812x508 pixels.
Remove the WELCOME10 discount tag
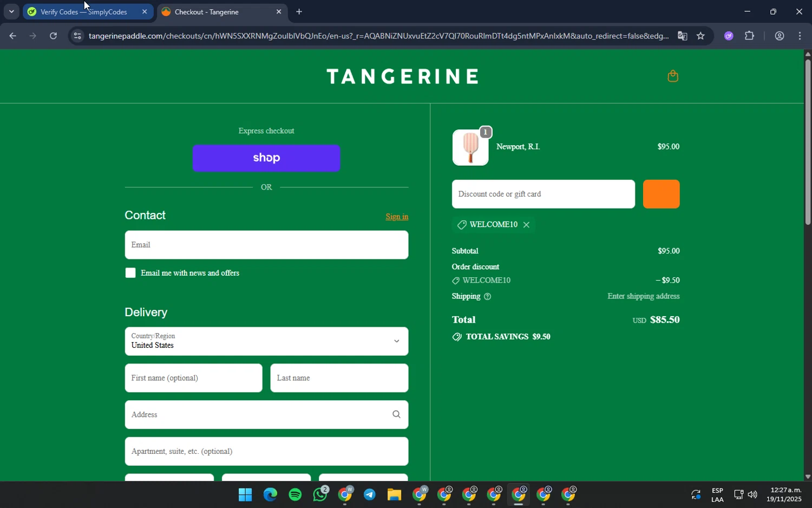[526, 225]
